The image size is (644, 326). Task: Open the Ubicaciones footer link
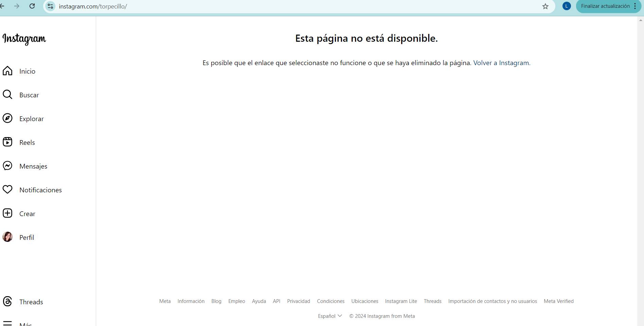pyautogui.click(x=365, y=301)
